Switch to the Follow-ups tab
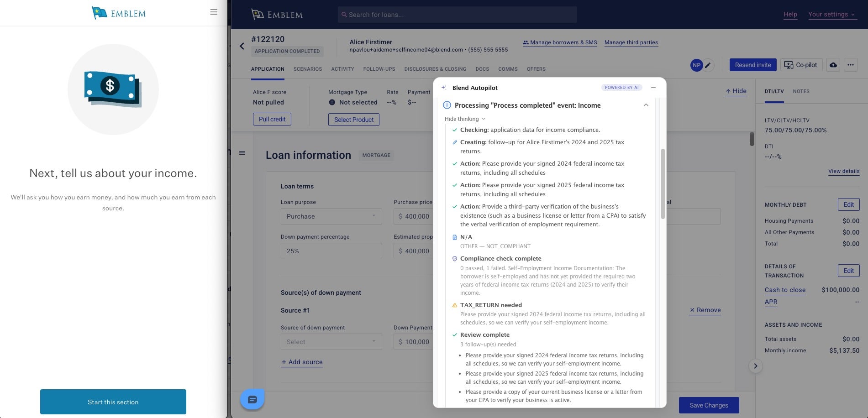The image size is (868, 418). coord(379,69)
